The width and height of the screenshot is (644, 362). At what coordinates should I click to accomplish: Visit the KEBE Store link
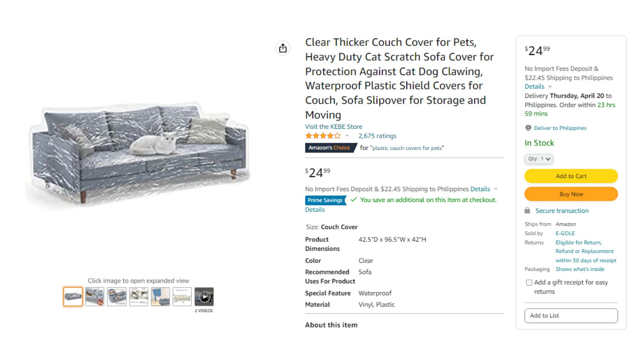[x=334, y=127]
